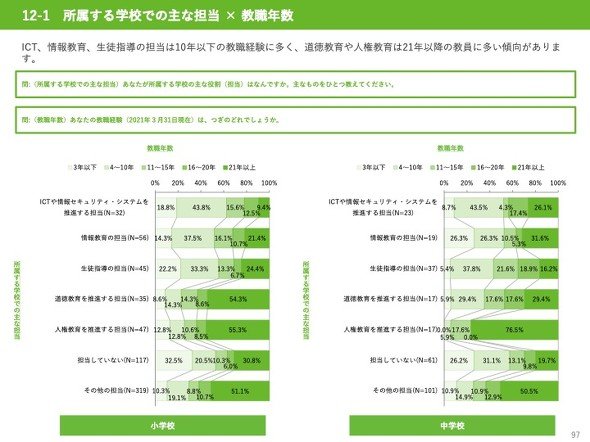The image size is (590, 442).
Task: Click the second question box about 教職年数
Action: (x=295, y=120)
